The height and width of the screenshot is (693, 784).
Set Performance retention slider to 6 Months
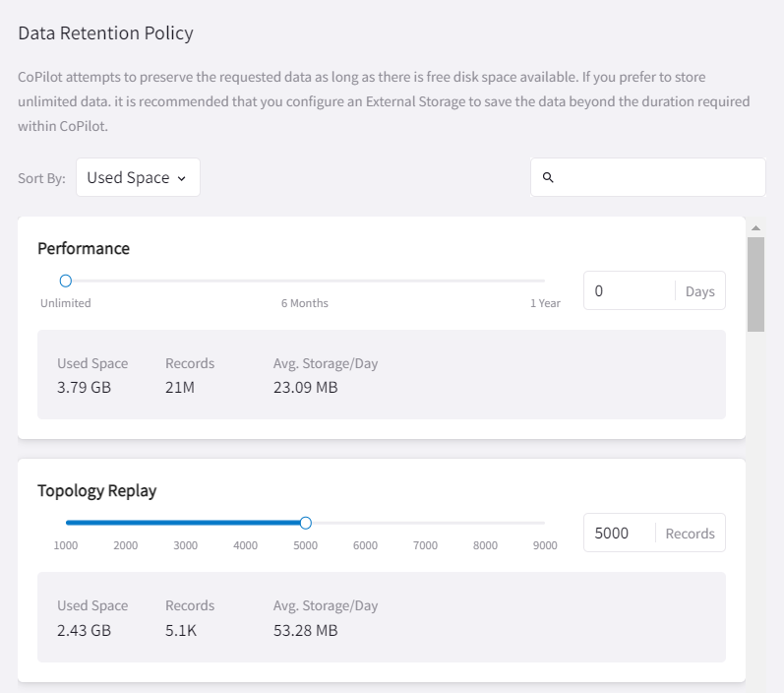click(305, 281)
